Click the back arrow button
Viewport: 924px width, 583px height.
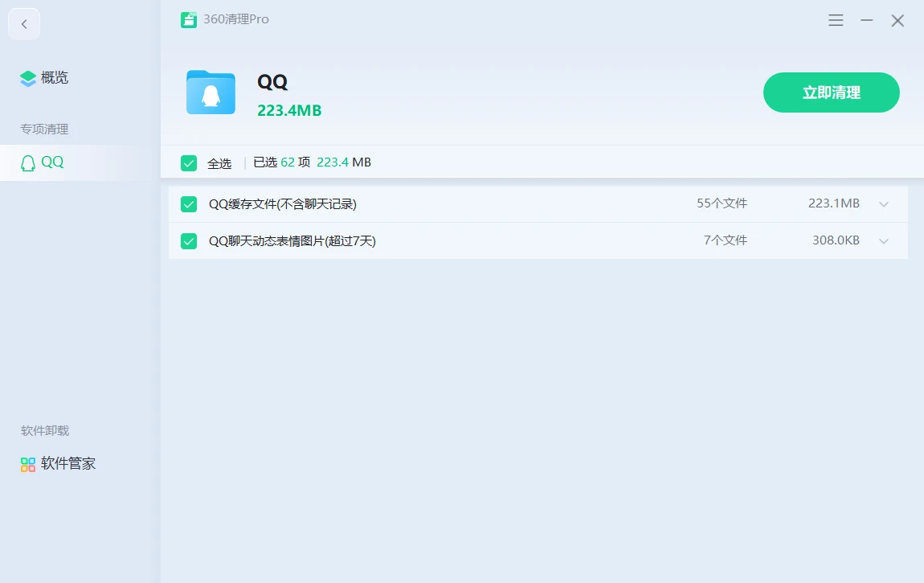[24, 24]
